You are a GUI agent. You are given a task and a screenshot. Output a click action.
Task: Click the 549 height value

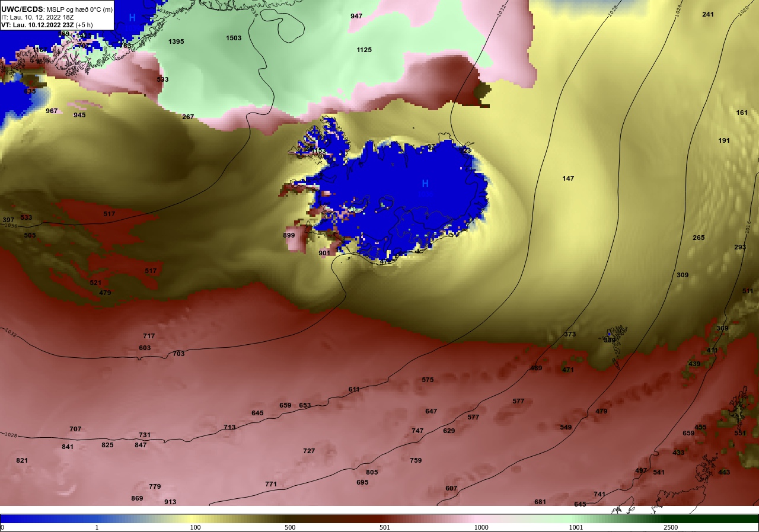coord(566,427)
